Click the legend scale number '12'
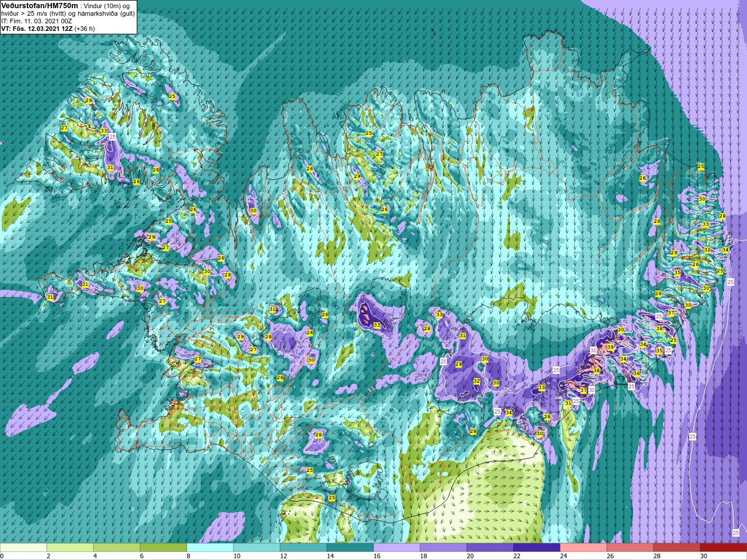 pos(284,556)
